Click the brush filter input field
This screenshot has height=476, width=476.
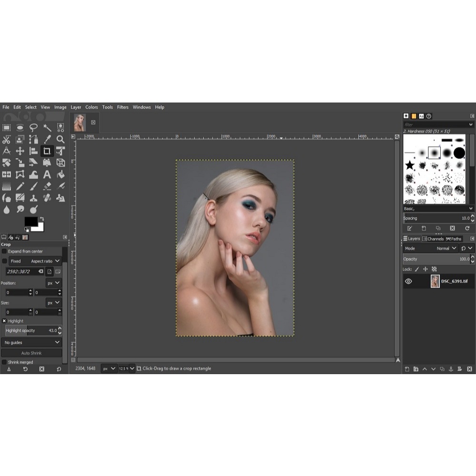point(434,124)
